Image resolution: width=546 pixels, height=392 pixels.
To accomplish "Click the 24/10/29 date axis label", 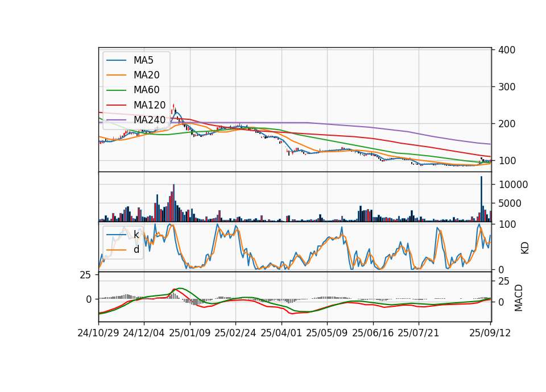I will [x=98, y=333].
